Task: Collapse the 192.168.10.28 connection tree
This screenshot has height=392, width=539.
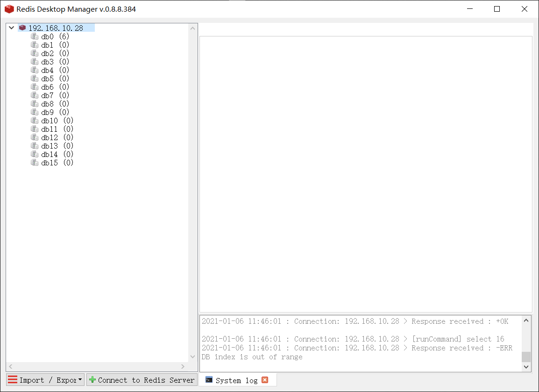Action: [x=11, y=28]
